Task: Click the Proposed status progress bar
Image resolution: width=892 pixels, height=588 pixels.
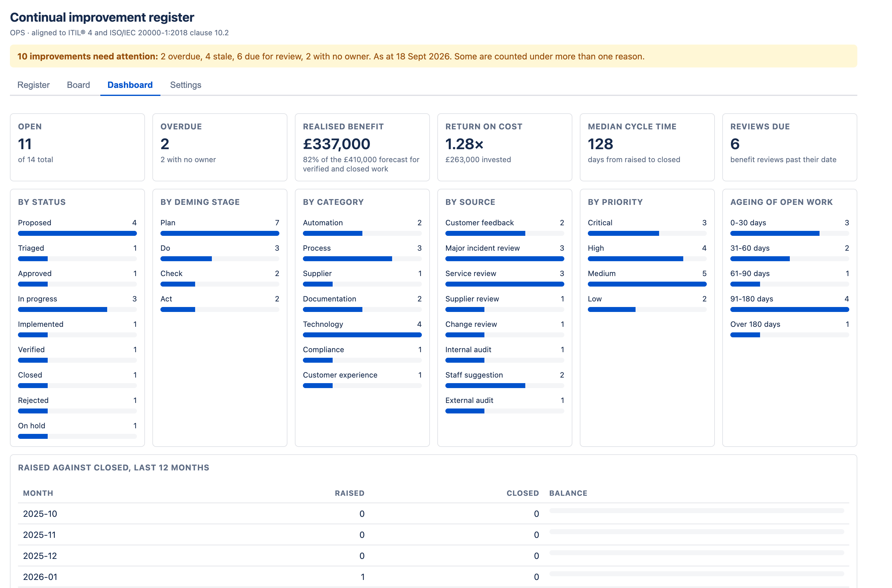Action: click(x=77, y=233)
